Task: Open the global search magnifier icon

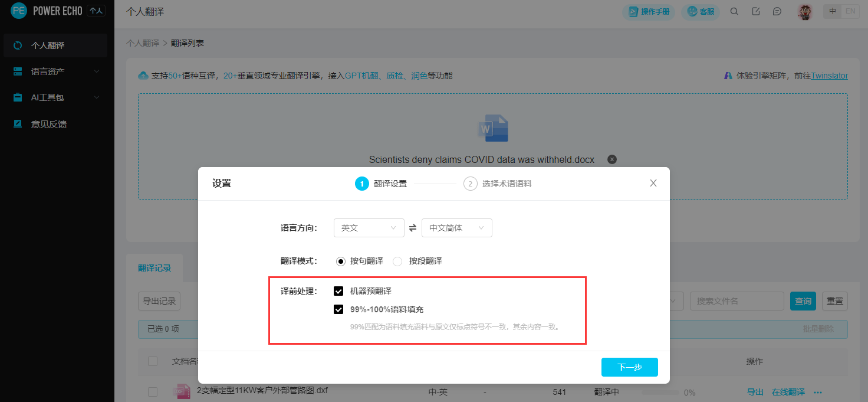Action: tap(734, 11)
